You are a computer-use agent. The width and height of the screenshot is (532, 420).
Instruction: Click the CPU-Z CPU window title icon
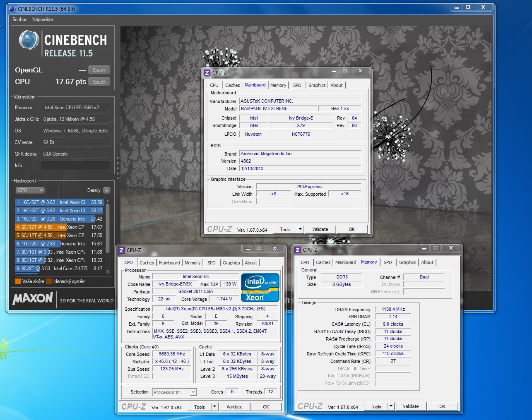(121, 250)
